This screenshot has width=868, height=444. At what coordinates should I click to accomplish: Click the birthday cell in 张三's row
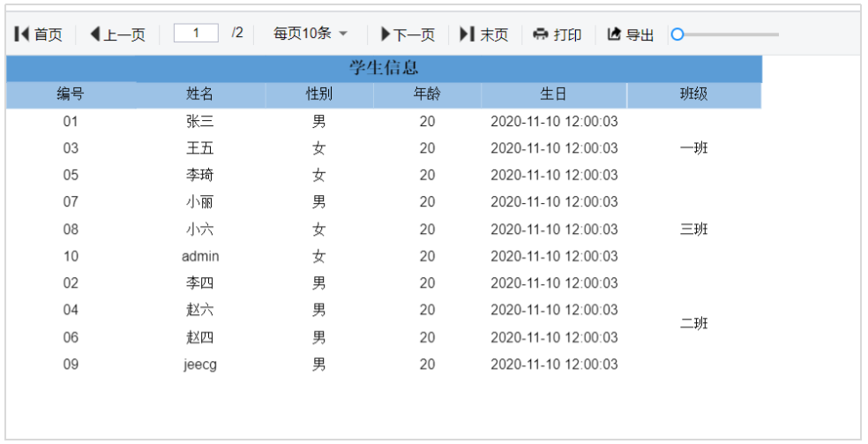click(554, 121)
